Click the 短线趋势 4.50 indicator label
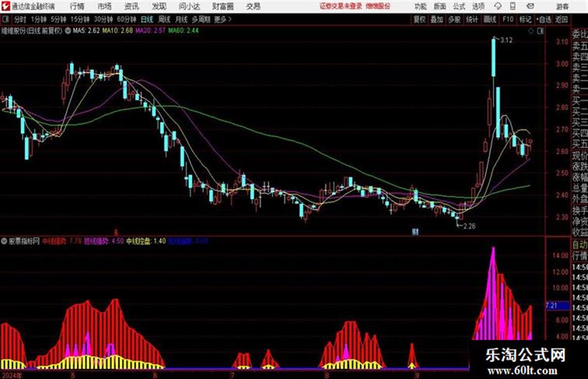The height and width of the screenshot is (379, 588). click(x=103, y=241)
